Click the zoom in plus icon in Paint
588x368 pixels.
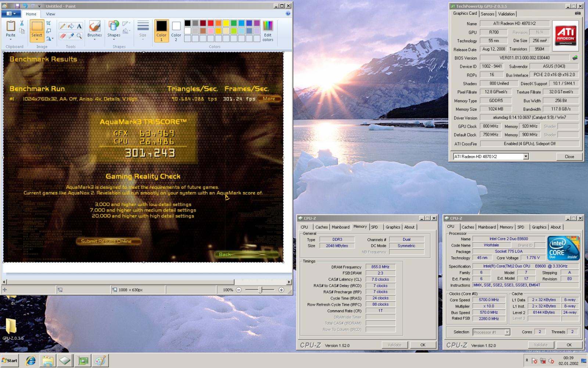(x=282, y=290)
